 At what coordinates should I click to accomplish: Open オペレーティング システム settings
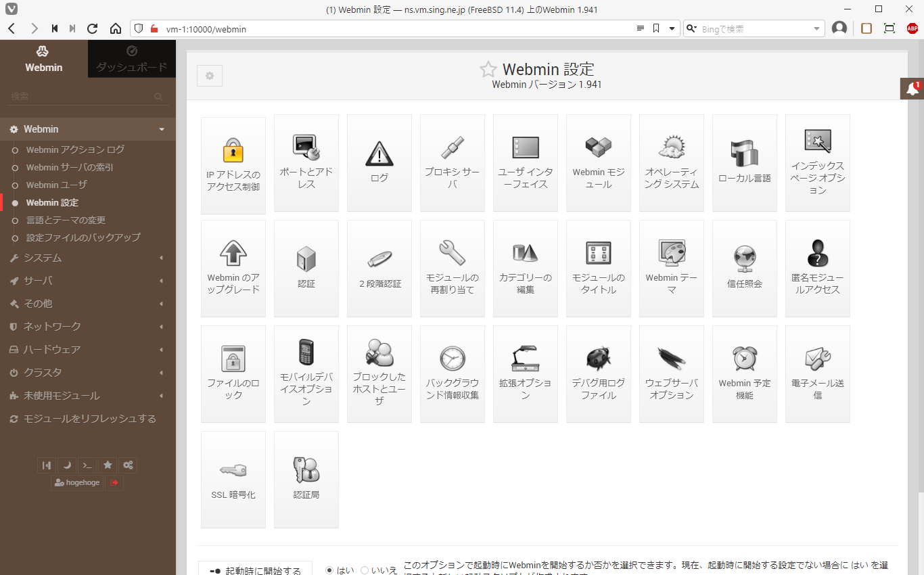point(672,163)
